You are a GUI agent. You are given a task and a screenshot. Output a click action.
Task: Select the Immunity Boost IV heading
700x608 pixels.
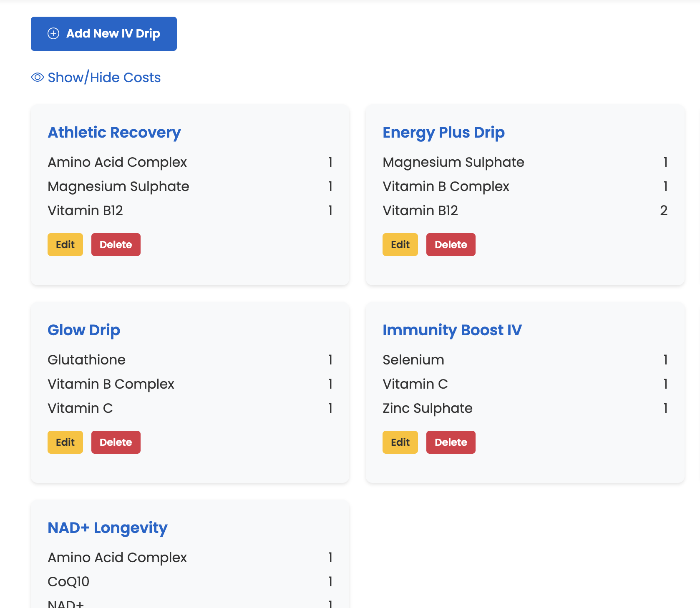[x=452, y=330]
